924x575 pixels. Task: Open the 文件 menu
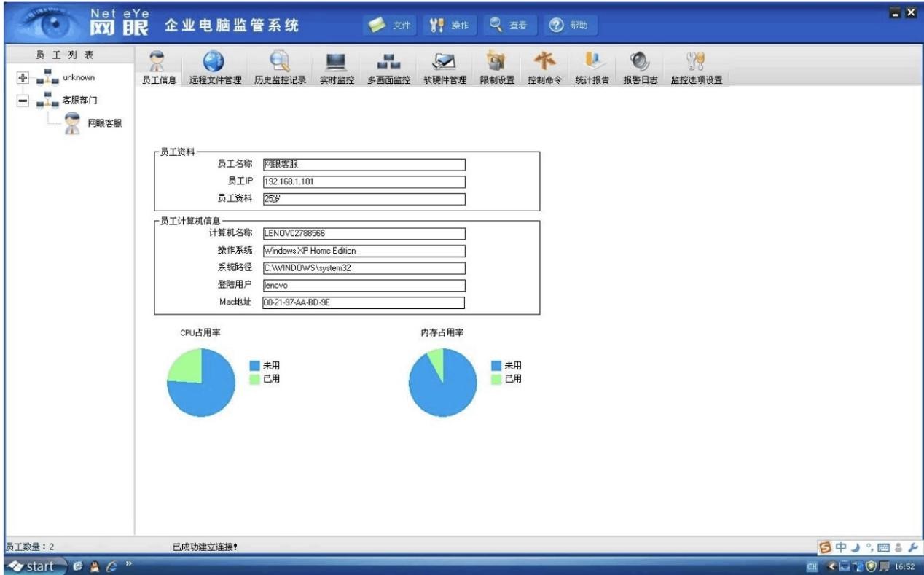coord(389,26)
